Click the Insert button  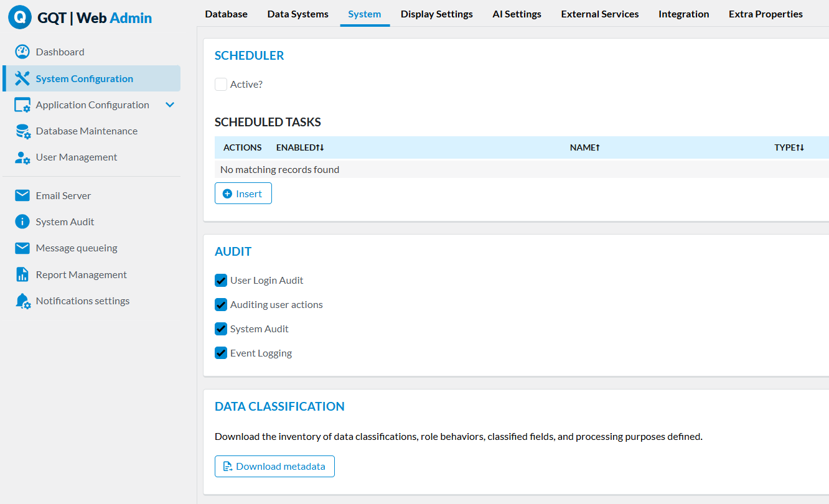click(243, 194)
